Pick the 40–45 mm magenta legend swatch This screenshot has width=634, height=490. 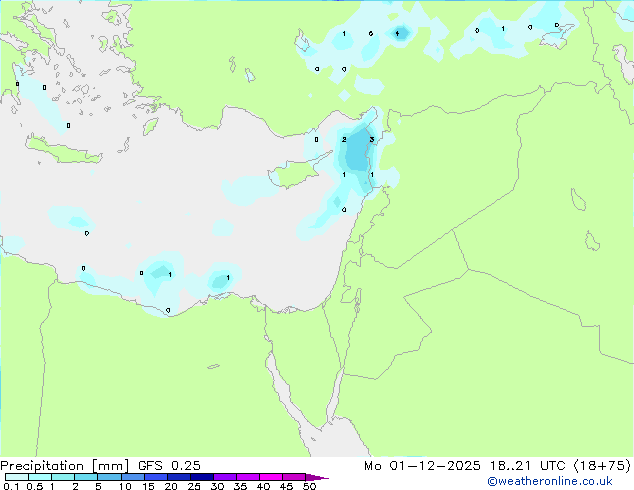271,477
